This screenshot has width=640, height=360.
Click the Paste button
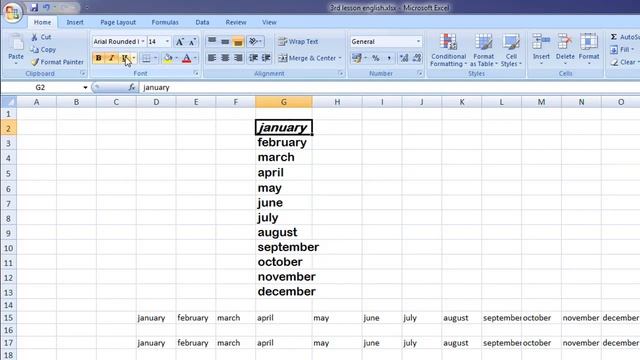pos(16,48)
